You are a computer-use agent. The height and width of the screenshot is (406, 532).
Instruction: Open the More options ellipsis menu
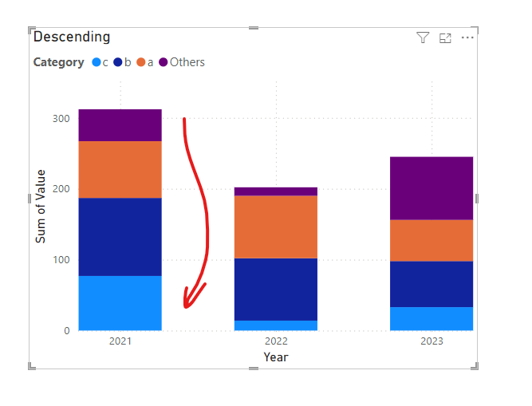tap(467, 37)
